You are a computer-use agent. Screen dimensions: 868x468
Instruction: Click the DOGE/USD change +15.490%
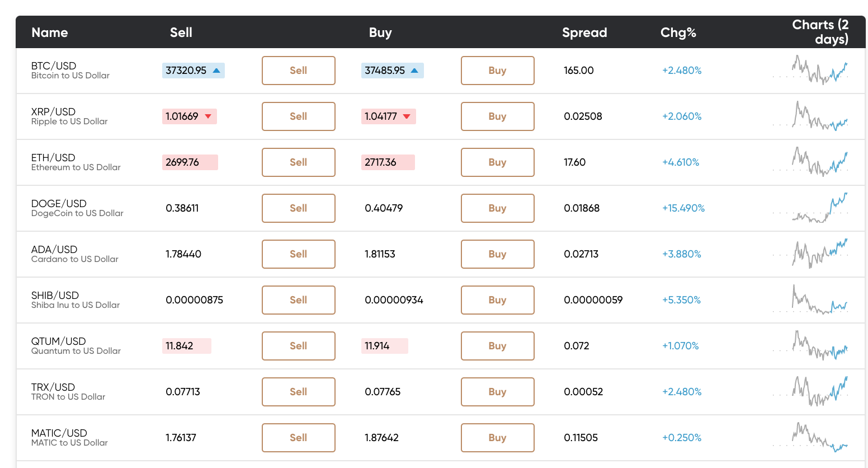coord(683,208)
